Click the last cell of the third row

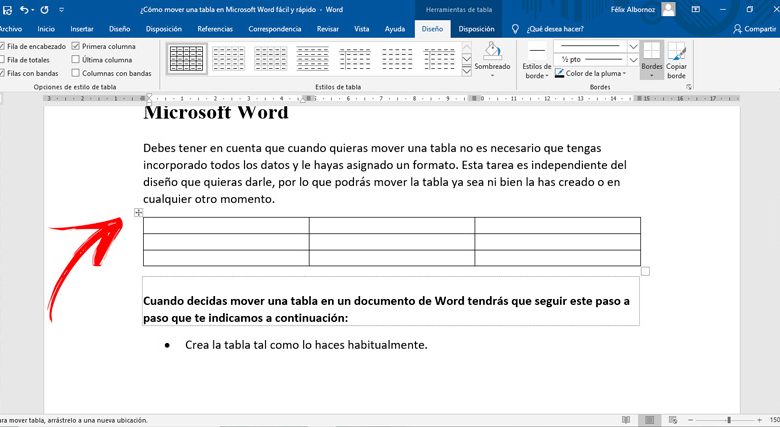coord(558,258)
